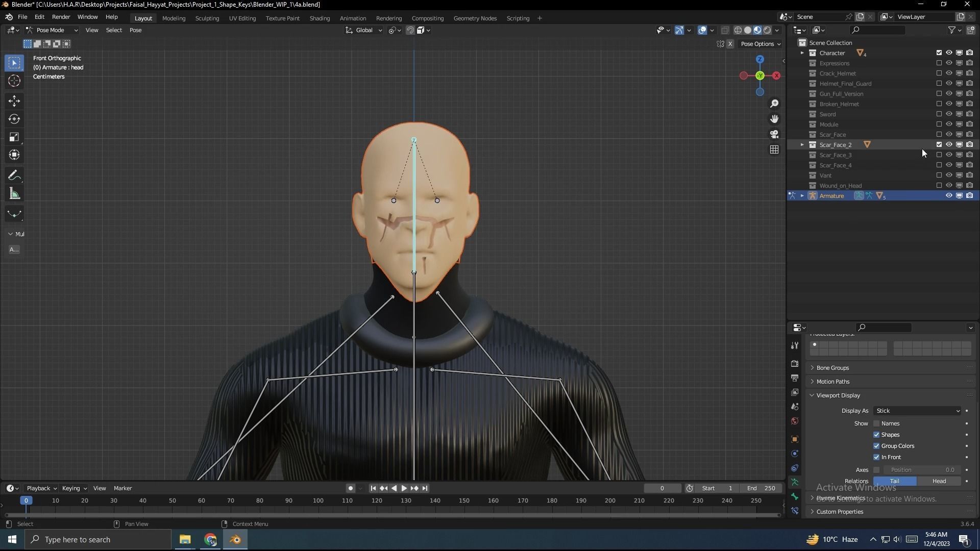
Task: Hide the Armature object in viewport
Action: pyautogui.click(x=949, y=195)
